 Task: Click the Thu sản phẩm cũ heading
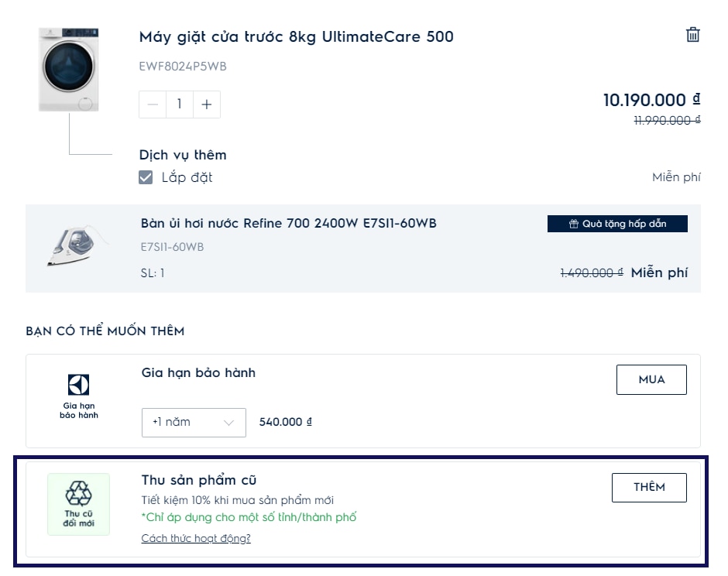[x=199, y=480]
